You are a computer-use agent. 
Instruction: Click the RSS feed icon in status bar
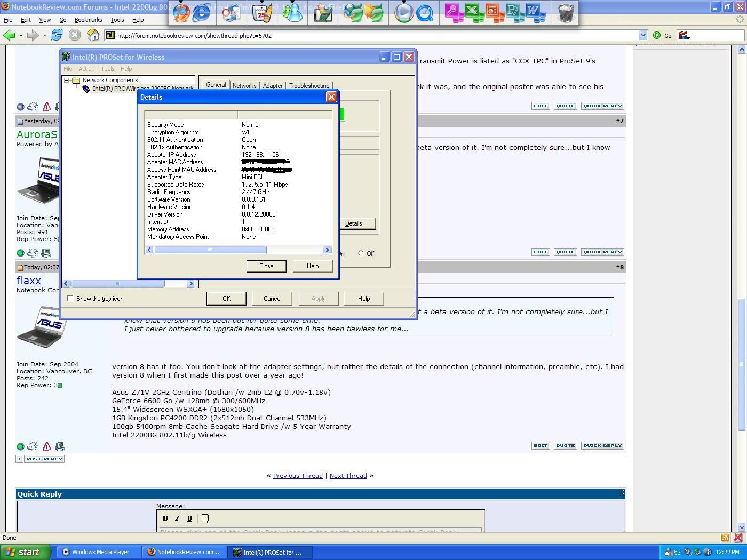725,538
